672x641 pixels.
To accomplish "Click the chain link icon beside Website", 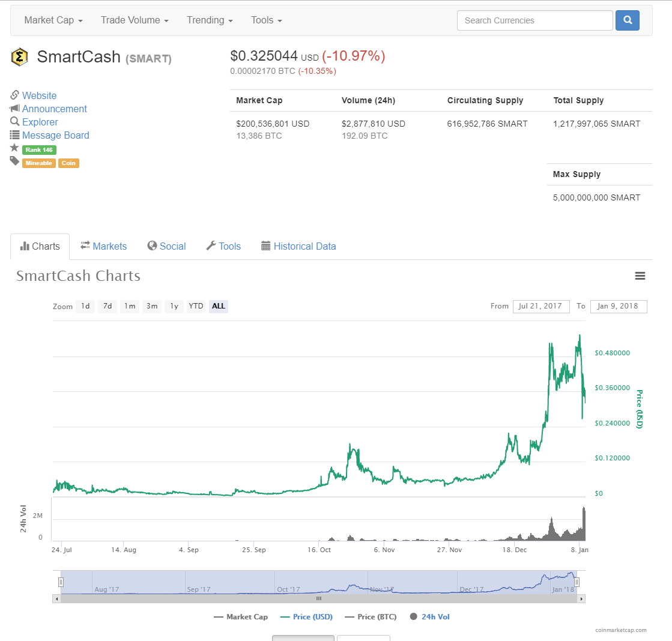I will (x=14, y=95).
